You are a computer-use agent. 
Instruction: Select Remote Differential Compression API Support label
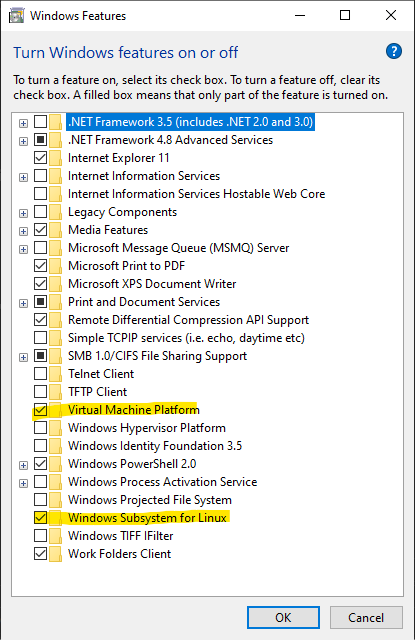(x=188, y=320)
